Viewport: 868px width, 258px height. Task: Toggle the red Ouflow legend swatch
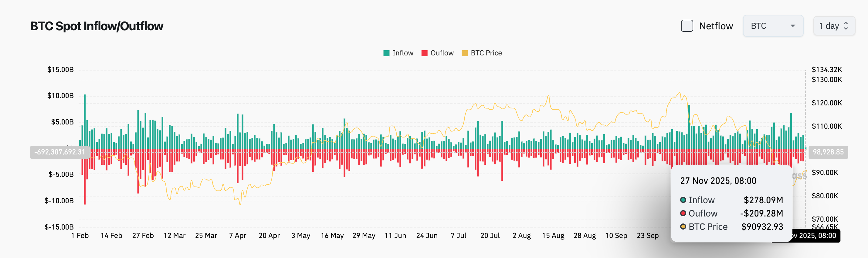click(424, 53)
